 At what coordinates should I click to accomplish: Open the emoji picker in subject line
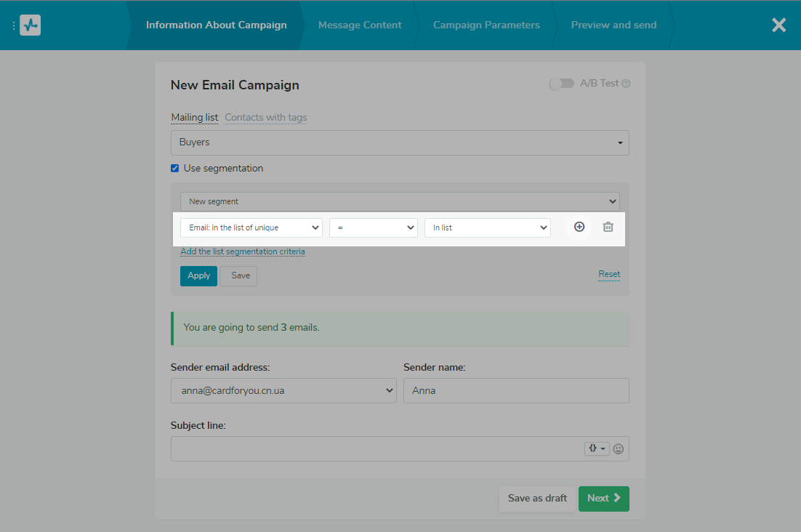619,449
